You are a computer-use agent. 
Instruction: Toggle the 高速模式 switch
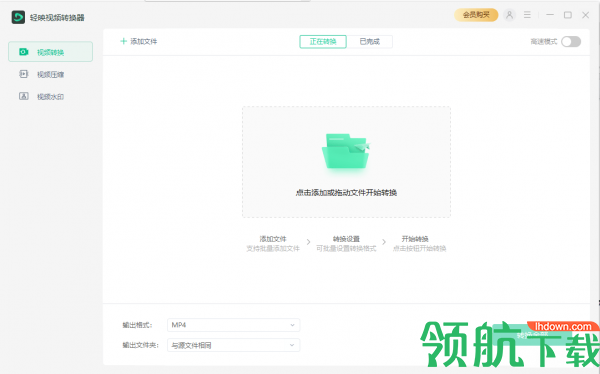click(x=571, y=41)
